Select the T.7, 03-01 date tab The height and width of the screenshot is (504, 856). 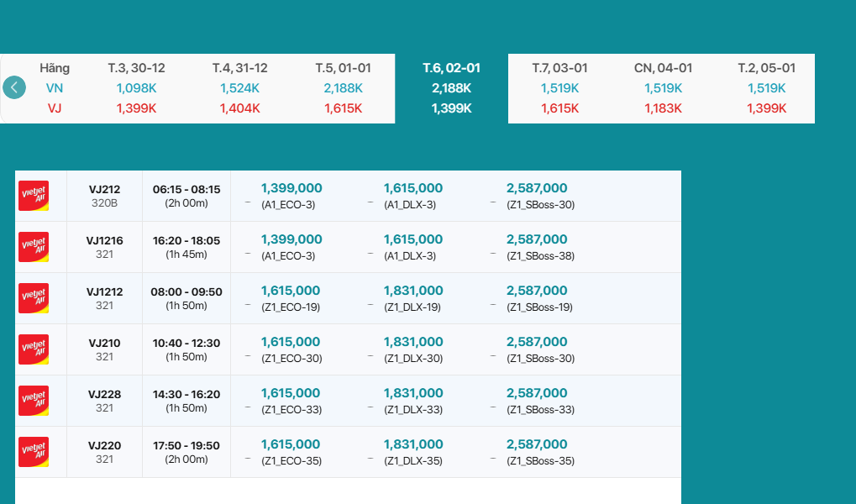click(x=559, y=68)
